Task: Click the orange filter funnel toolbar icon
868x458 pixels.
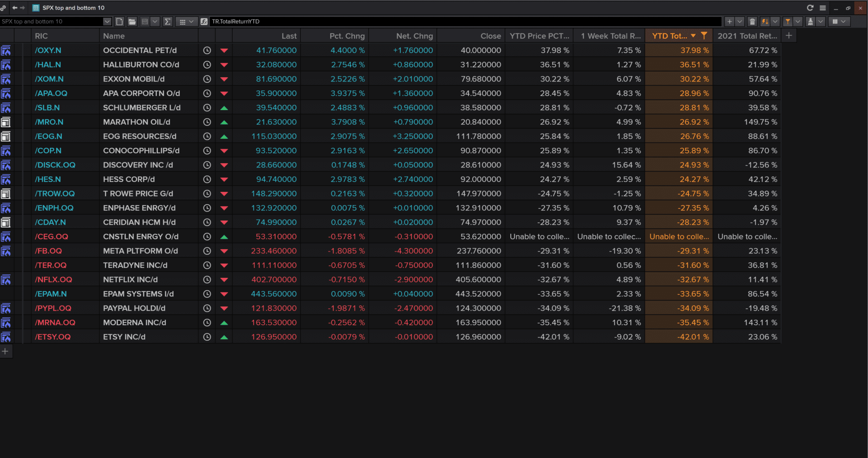Action: point(788,21)
